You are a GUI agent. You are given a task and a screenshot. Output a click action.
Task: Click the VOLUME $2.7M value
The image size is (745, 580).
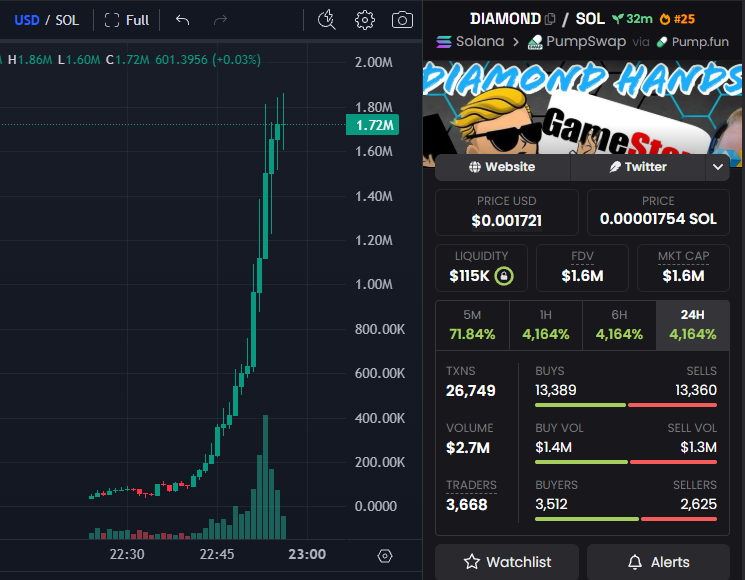click(x=468, y=447)
